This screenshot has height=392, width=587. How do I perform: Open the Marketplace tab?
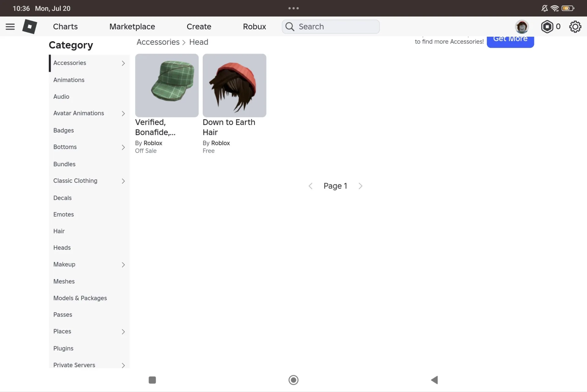coord(132,27)
